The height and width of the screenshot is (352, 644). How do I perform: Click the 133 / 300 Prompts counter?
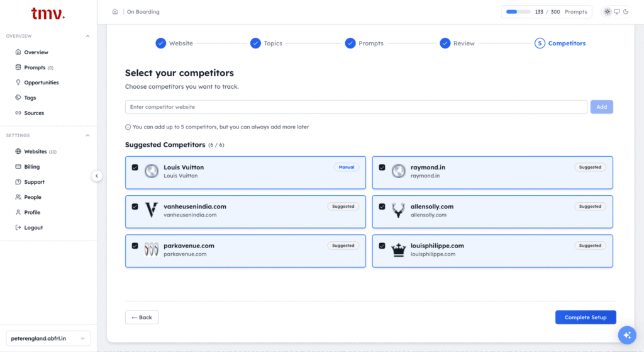561,12
